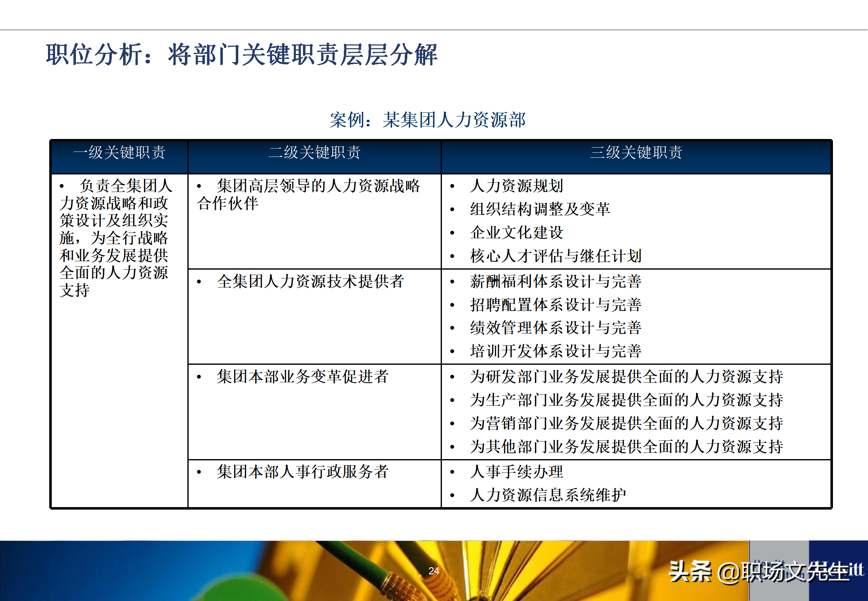Select the bullet 核心人才评估与继任计划

[x=556, y=256]
